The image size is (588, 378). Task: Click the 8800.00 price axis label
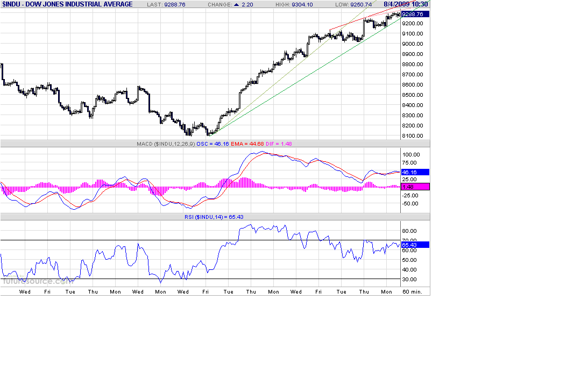413,64
